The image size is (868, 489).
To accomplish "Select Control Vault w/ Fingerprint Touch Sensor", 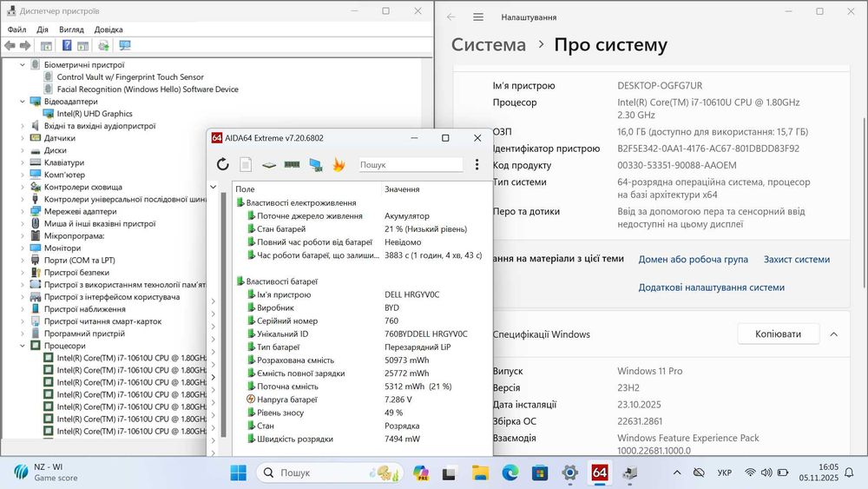I will [130, 77].
